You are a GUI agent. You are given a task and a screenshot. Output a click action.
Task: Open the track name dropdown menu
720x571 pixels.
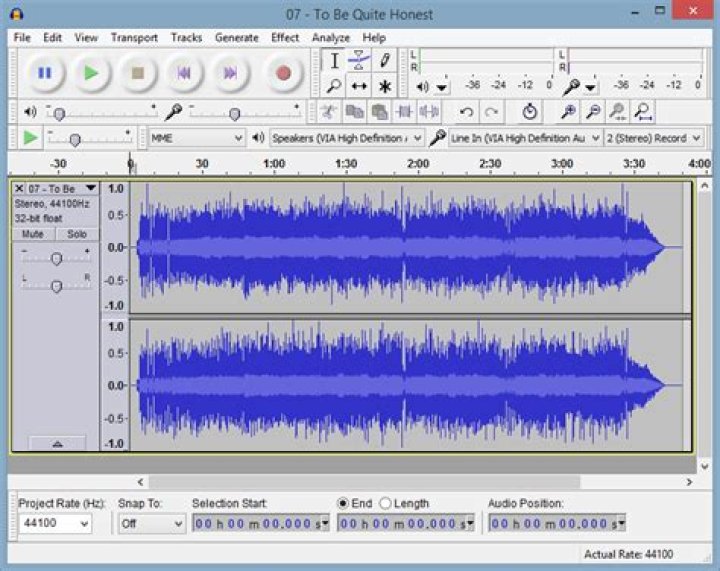(90, 188)
